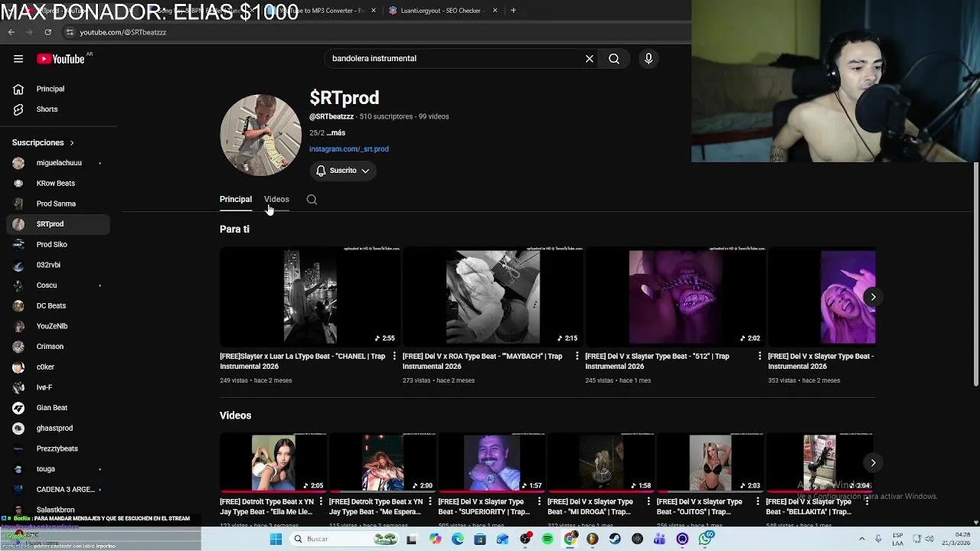
Task: Open Gian Beat channel in sidebar
Action: click(58, 408)
